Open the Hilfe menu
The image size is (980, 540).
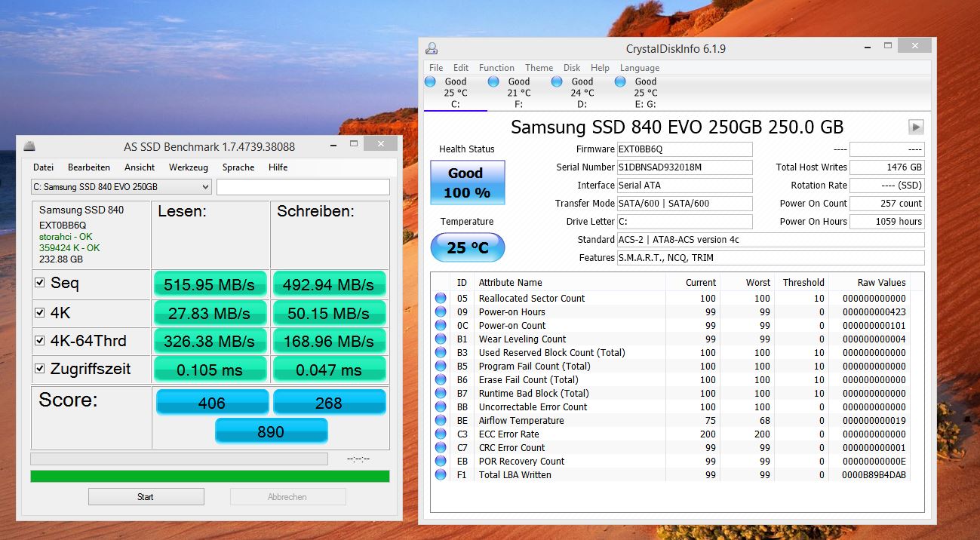(278, 167)
